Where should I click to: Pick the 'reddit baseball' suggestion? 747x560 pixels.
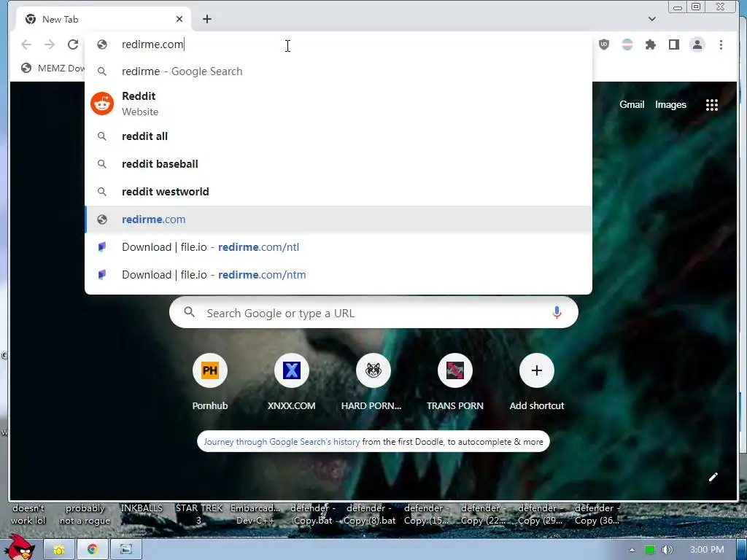click(x=338, y=164)
